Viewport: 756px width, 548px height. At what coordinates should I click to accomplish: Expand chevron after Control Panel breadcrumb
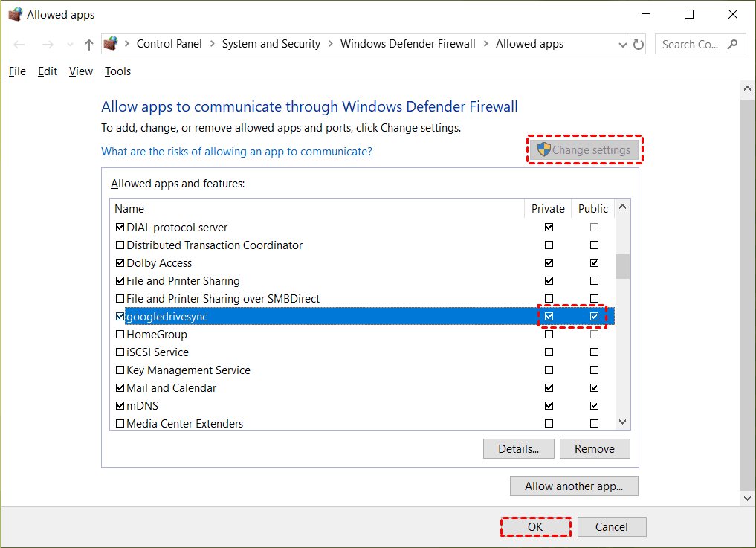[x=212, y=45]
